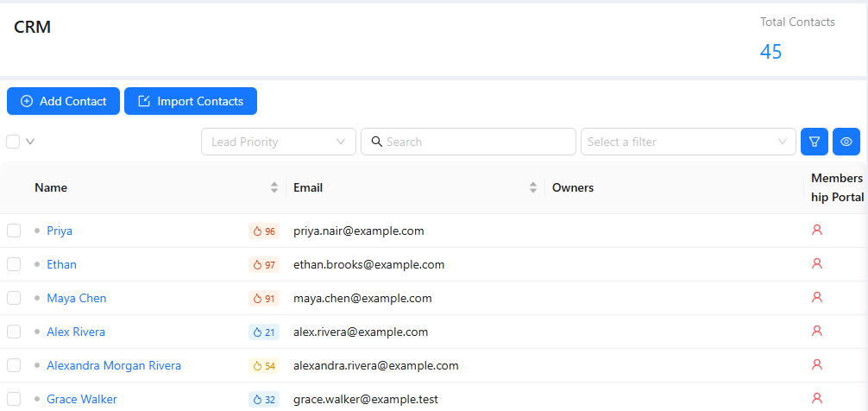The width and height of the screenshot is (868, 411).
Task: Select the Maya Chen row checkbox
Action: click(14, 299)
